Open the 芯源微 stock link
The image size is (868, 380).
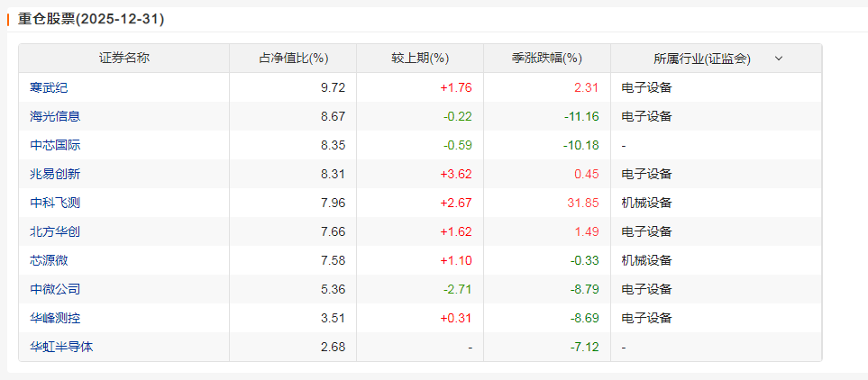pos(49,260)
